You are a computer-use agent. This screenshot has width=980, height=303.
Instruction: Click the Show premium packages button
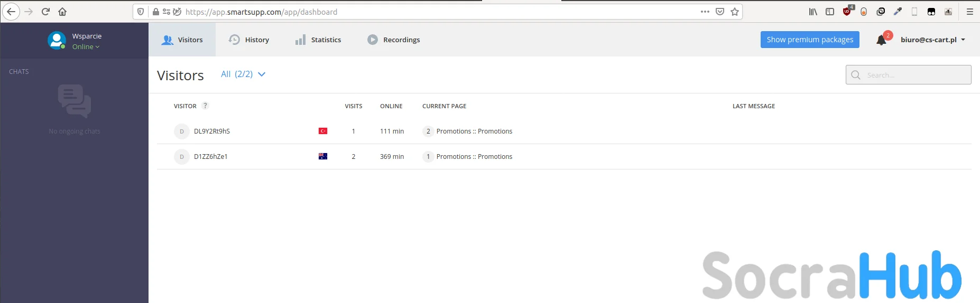point(810,40)
